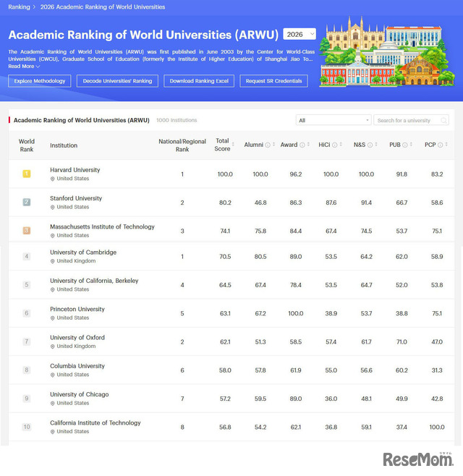Click location pin under University of Oxford
This screenshot has height=476, width=463.
coord(53,347)
